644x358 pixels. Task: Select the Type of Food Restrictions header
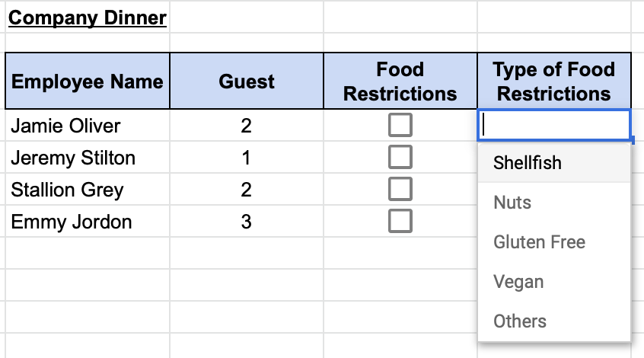553,81
